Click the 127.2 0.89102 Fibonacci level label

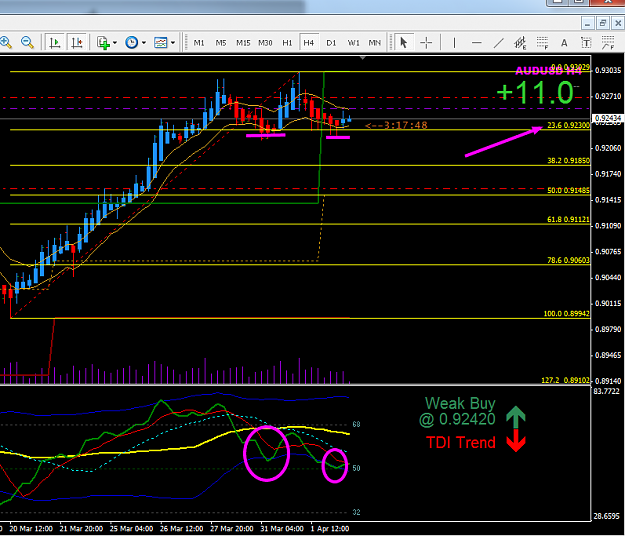click(x=565, y=380)
